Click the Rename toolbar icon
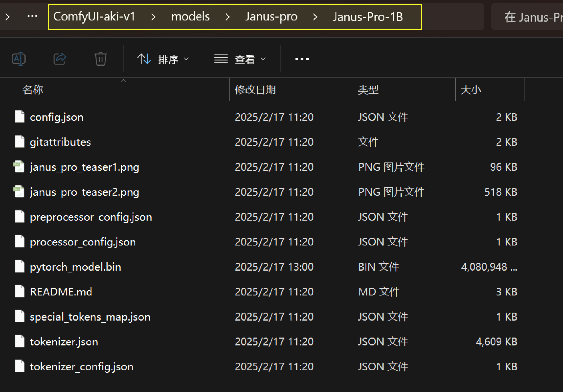The width and height of the screenshot is (563, 392). 19,59
